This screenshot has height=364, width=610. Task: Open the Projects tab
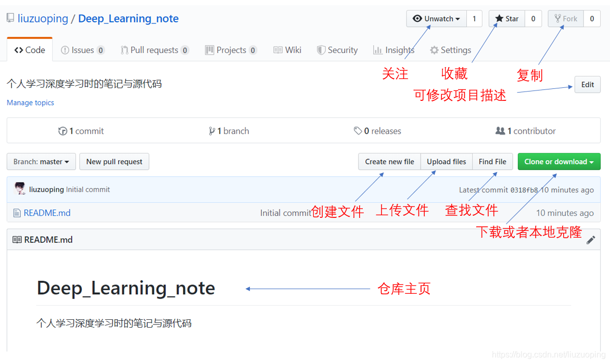(x=231, y=50)
